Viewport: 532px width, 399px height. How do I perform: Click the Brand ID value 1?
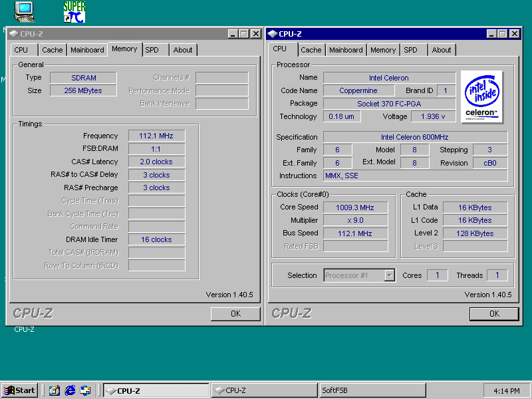[446, 90]
